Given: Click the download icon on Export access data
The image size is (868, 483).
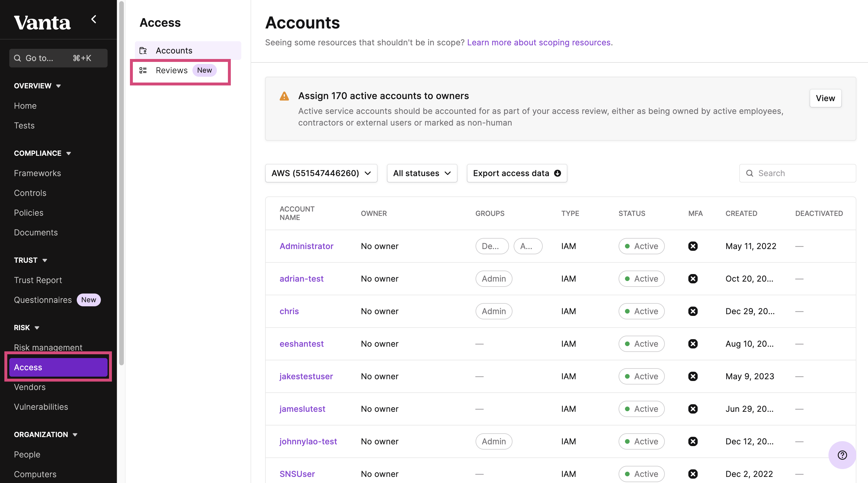Looking at the screenshot, I should [x=558, y=173].
